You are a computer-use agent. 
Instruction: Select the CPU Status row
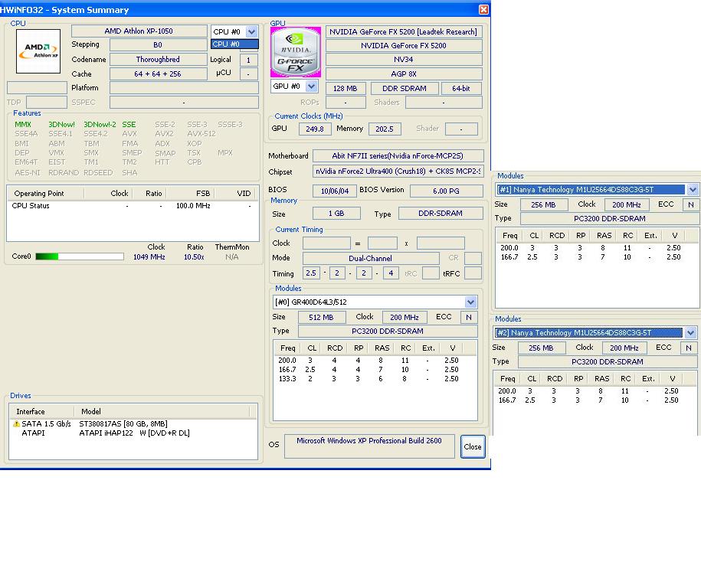[x=133, y=205]
